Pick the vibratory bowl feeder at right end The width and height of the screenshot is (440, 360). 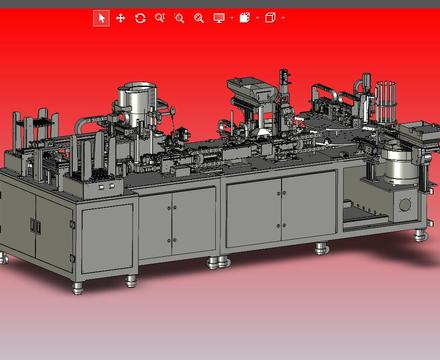tap(399, 166)
